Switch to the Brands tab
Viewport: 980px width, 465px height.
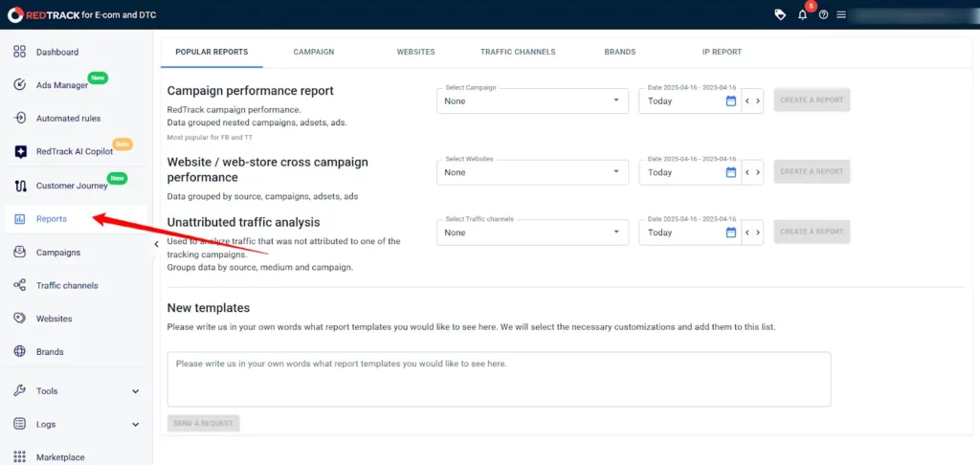(x=620, y=52)
